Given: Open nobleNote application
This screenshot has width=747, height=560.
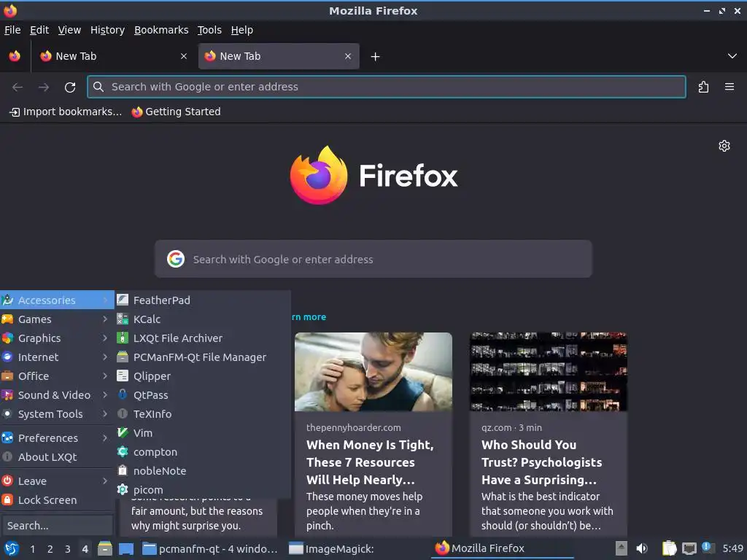Looking at the screenshot, I should click(203, 471).
